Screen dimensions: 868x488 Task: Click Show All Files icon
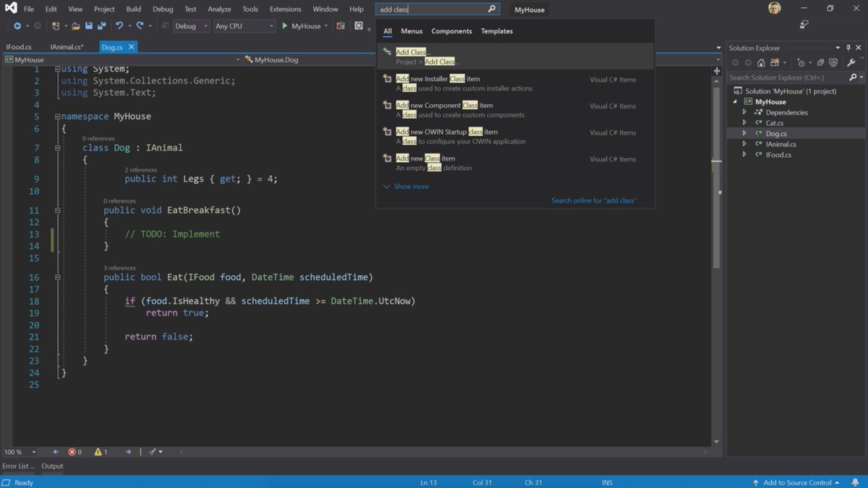833,63
